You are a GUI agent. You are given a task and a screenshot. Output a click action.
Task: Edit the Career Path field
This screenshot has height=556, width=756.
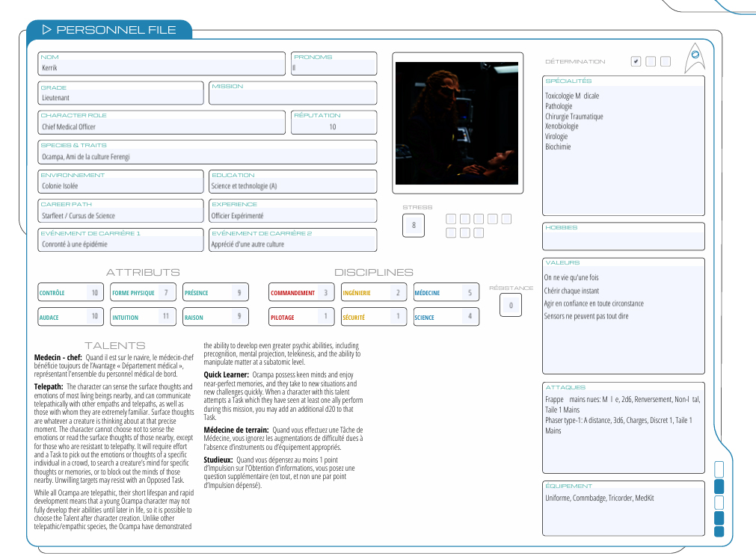pos(120,211)
